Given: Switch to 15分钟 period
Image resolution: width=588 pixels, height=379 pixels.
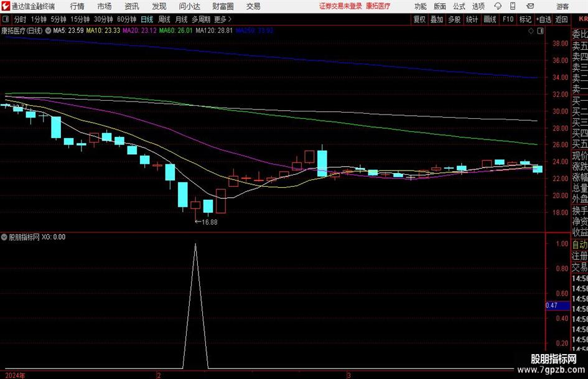Looking at the screenshot, I should (x=80, y=19).
